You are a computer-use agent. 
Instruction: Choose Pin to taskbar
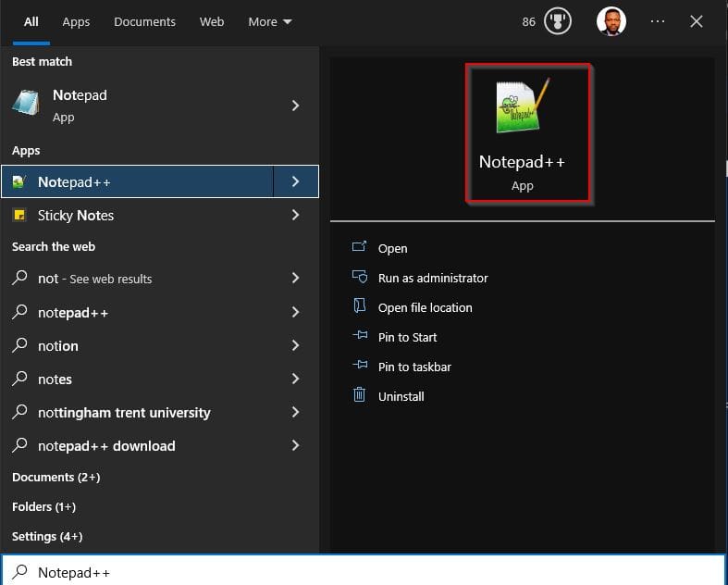(x=414, y=367)
